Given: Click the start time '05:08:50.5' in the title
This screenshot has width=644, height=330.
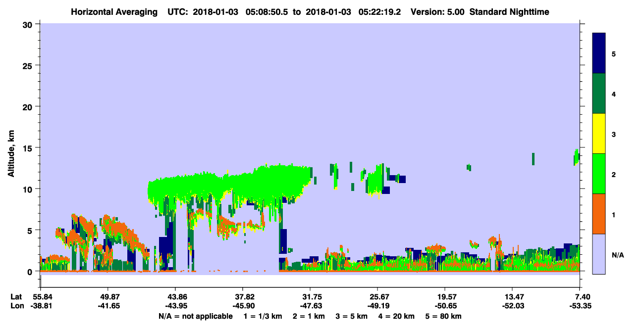Looking at the screenshot, I should click(x=268, y=12).
